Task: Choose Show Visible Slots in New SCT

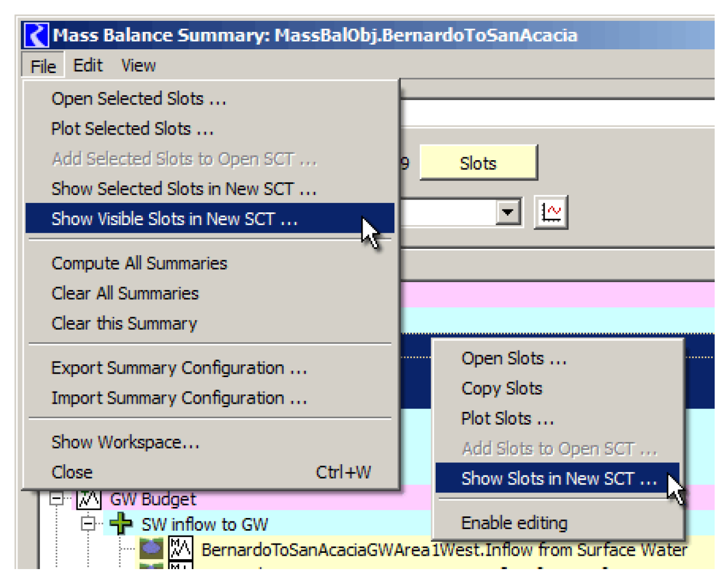Action: click(x=174, y=219)
